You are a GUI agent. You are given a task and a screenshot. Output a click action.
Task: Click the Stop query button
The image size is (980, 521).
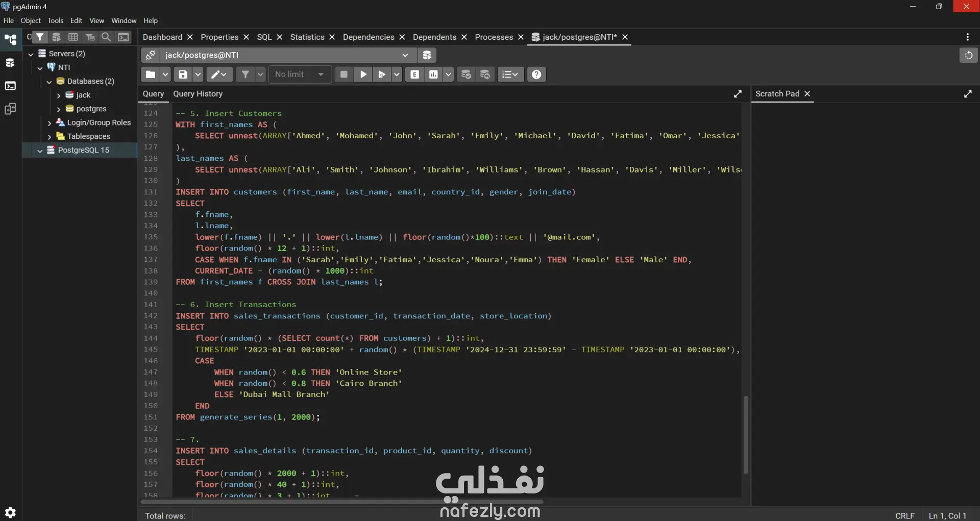click(344, 75)
